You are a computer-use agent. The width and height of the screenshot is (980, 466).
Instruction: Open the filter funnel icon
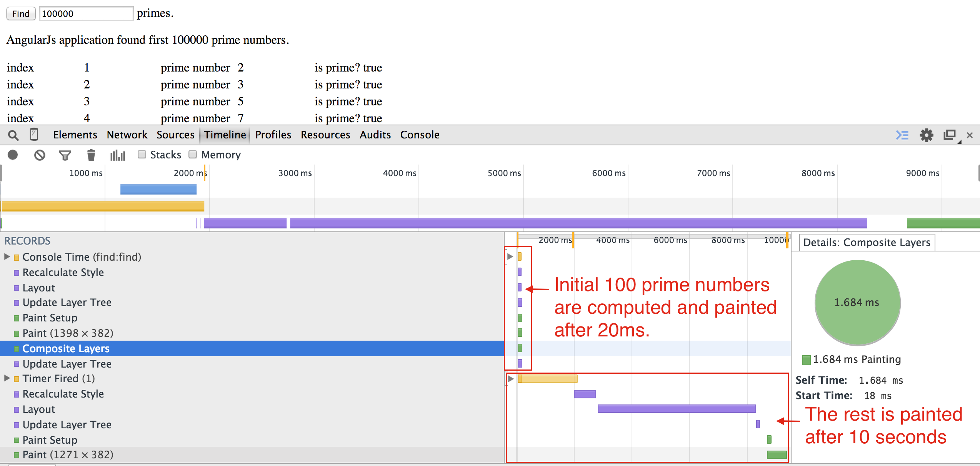point(65,155)
